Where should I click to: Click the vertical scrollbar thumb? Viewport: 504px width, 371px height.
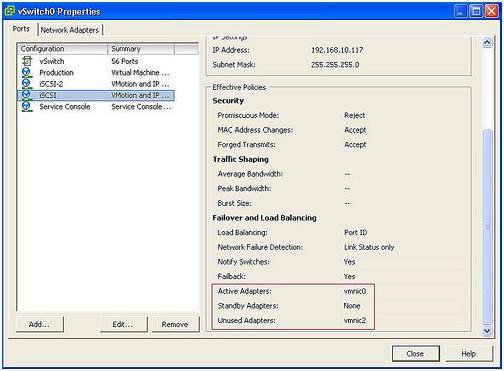coord(487,227)
